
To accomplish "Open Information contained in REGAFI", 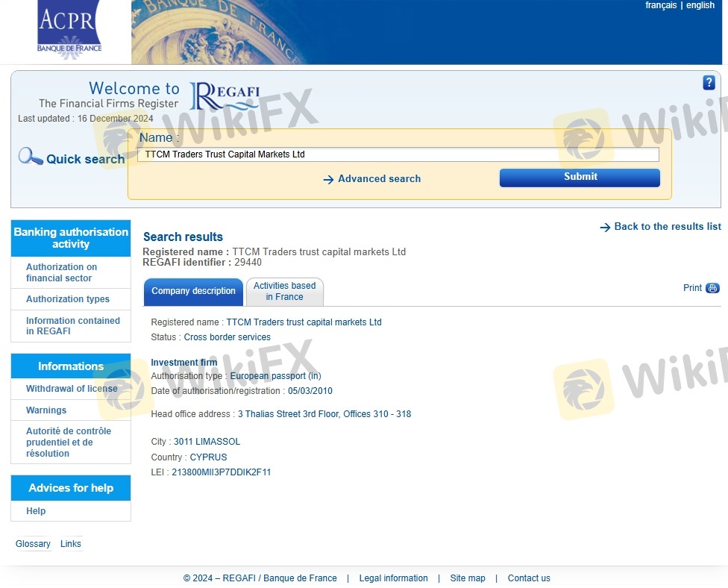I will (x=73, y=326).
